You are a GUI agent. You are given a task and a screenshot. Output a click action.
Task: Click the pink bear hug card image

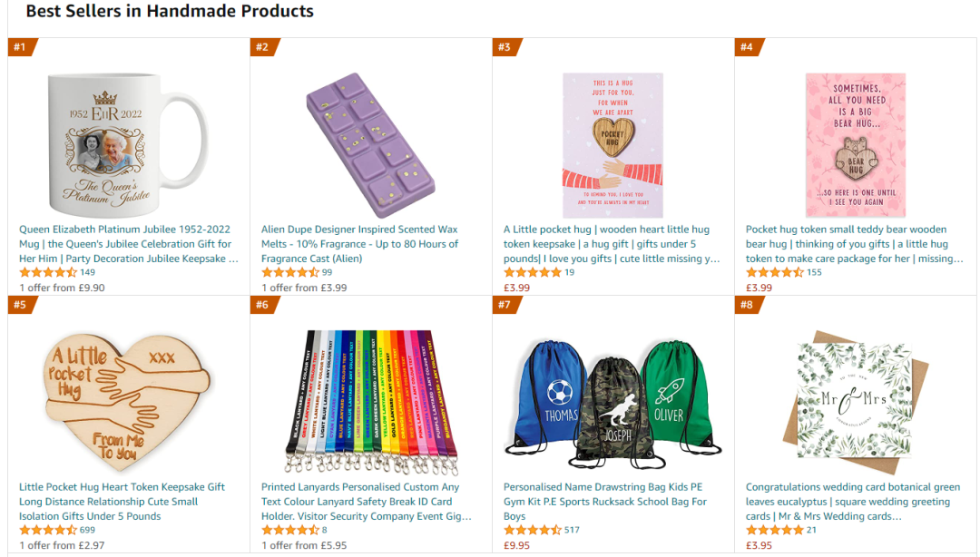pos(855,145)
